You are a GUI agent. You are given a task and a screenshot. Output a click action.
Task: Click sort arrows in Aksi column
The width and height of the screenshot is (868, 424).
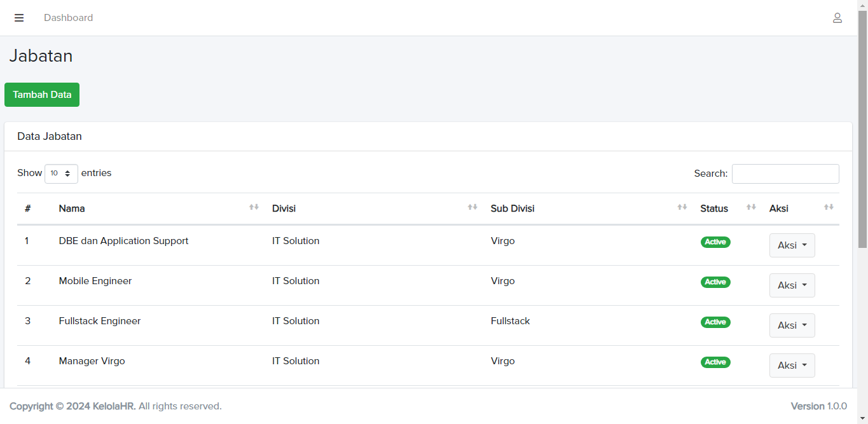coord(829,207)
